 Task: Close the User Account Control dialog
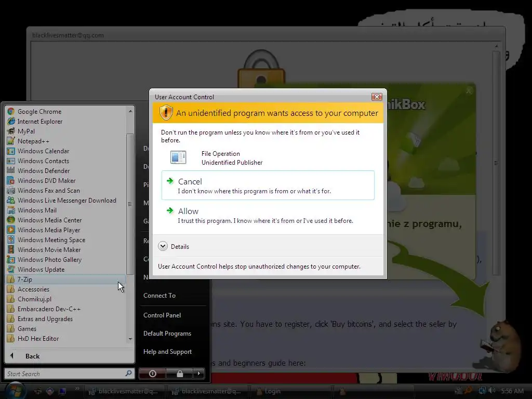[377, 97]
